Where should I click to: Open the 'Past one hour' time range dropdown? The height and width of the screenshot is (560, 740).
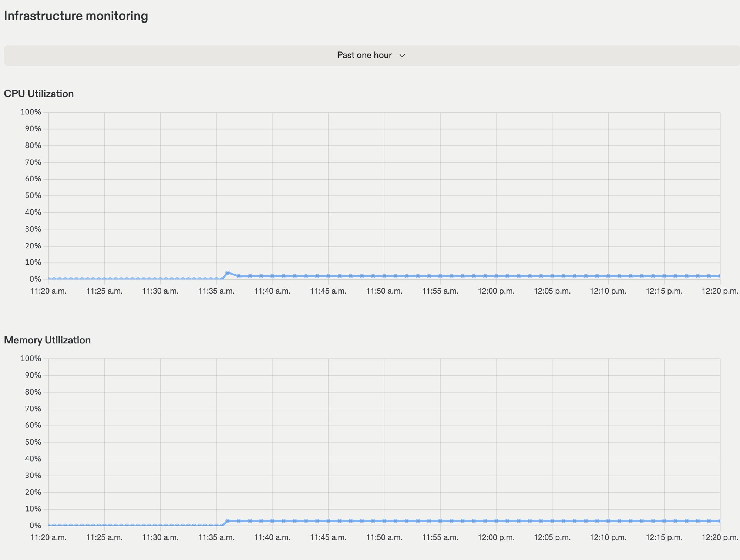[x=371, y=56]
